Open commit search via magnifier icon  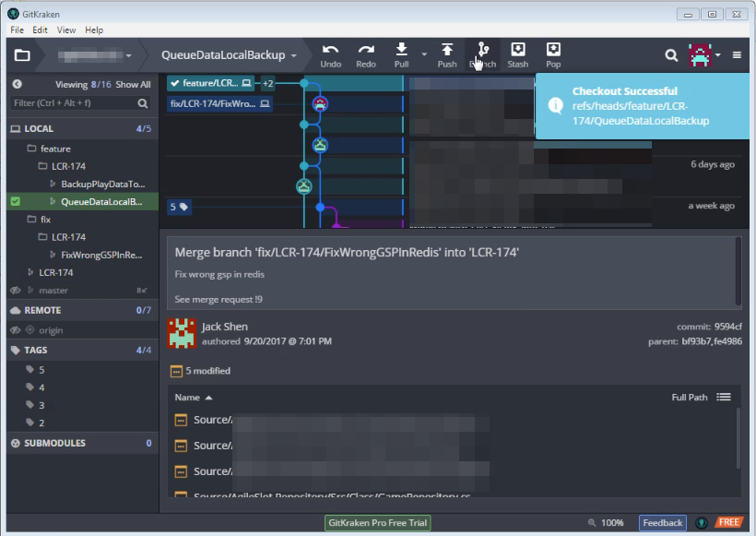tap(671, 55)
